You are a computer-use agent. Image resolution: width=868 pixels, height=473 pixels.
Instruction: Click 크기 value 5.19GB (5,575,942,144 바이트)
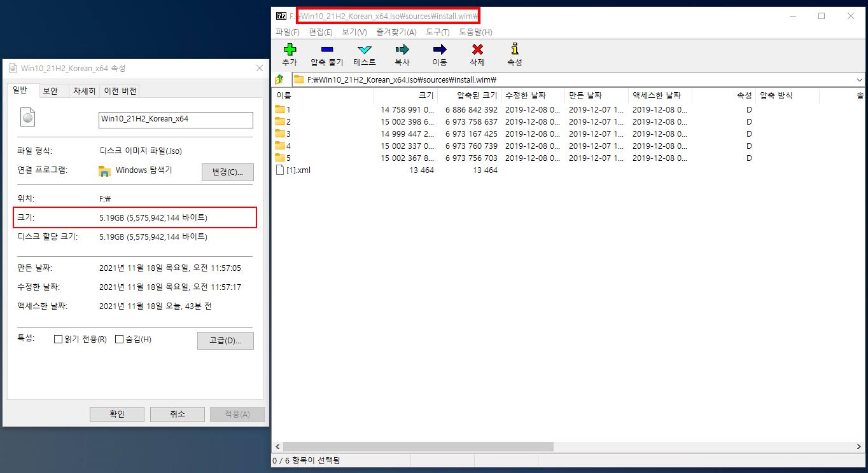[153, 217]
